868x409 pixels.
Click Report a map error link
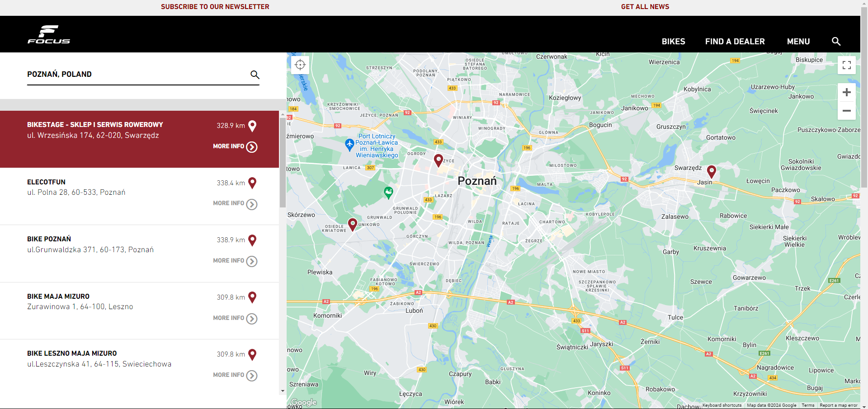839,405
